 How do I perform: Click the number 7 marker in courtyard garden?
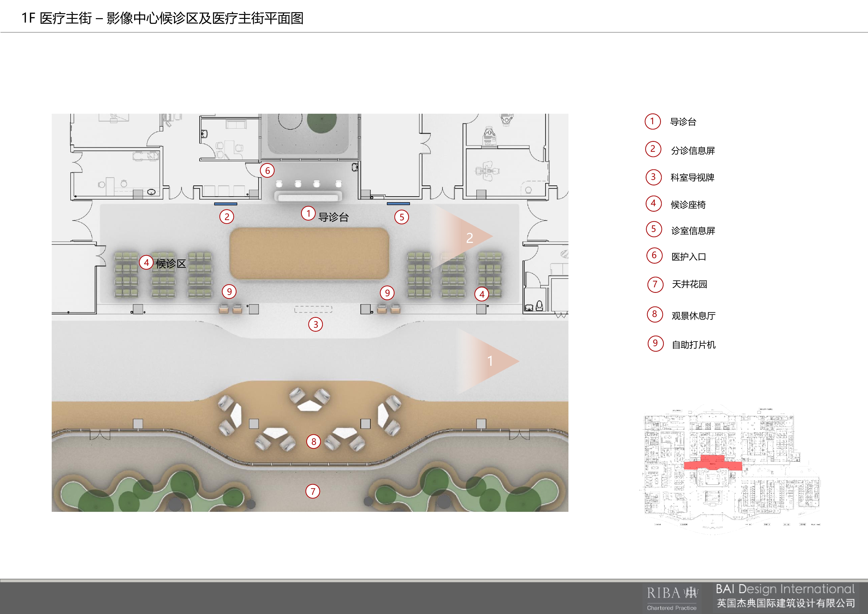pyautogui.click(x=313, y=491)
